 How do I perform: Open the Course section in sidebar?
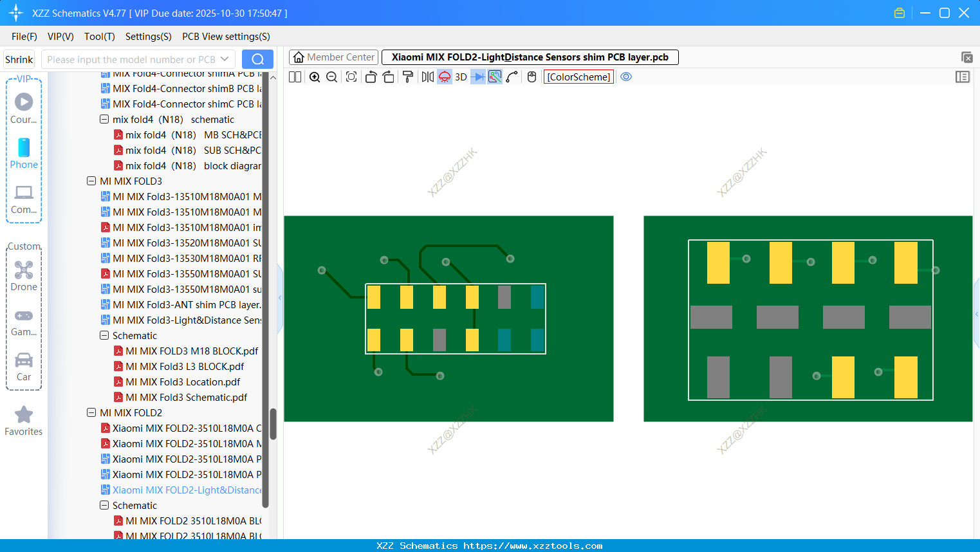[24, 108]
